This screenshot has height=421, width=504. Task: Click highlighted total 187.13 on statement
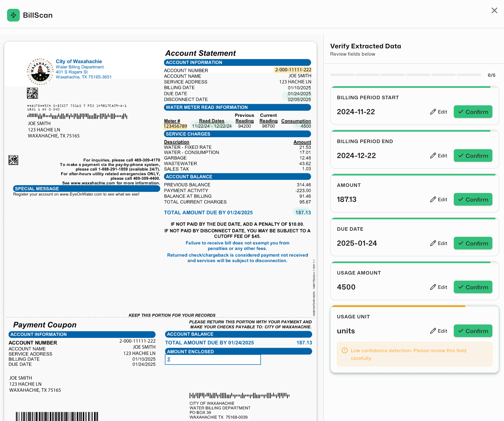(303, 213)
